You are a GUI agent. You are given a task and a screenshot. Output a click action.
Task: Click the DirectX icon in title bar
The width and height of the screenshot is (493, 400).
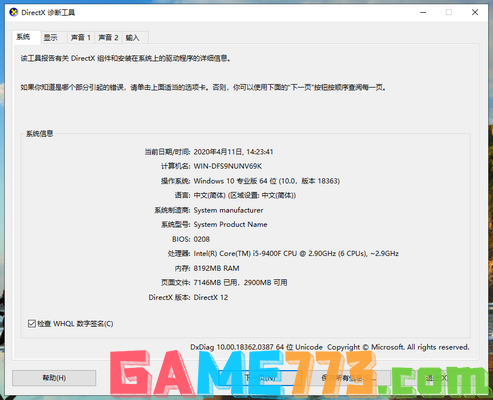14,13
